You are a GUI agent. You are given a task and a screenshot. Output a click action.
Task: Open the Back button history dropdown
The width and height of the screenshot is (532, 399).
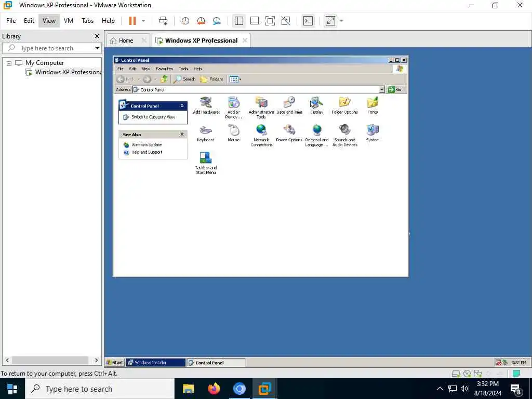pos(138,79)
